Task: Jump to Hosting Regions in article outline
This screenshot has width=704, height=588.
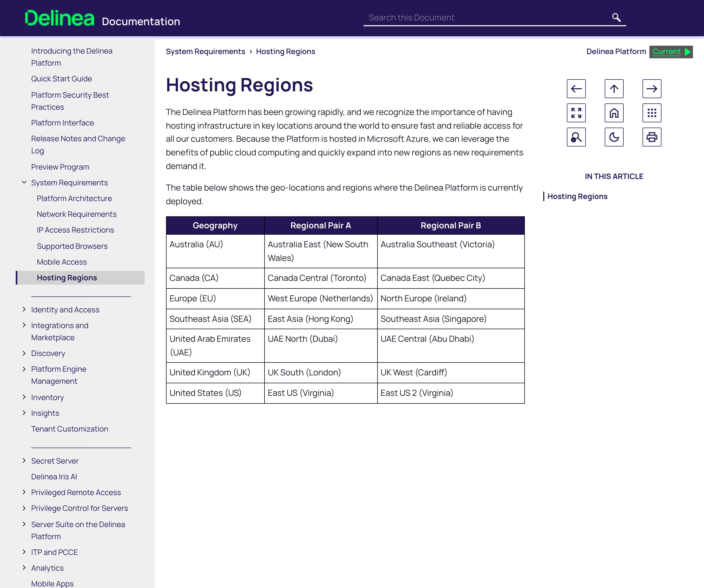Action: tap(577, 196)
